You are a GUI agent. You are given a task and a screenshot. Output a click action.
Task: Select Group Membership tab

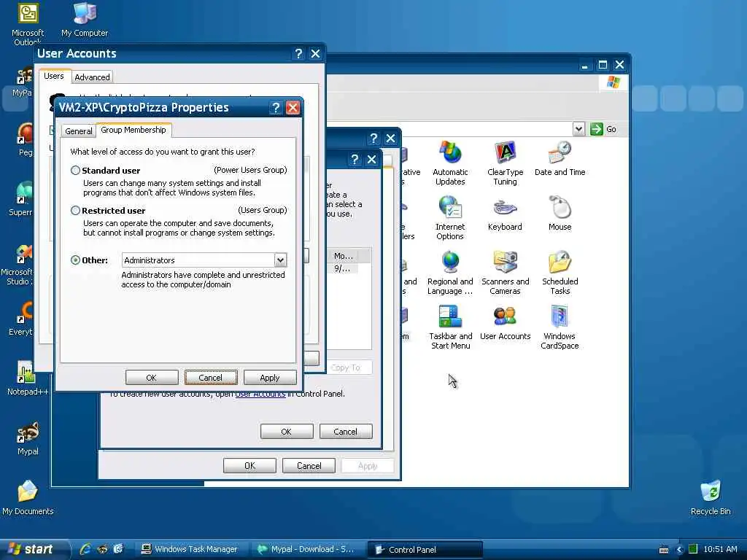tap(133, 130)
